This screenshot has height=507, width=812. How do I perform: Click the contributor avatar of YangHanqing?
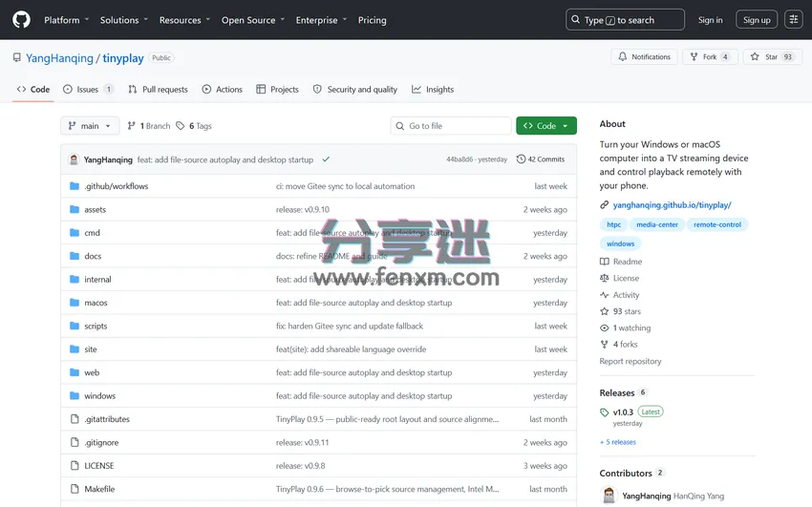tap(609, 496)
